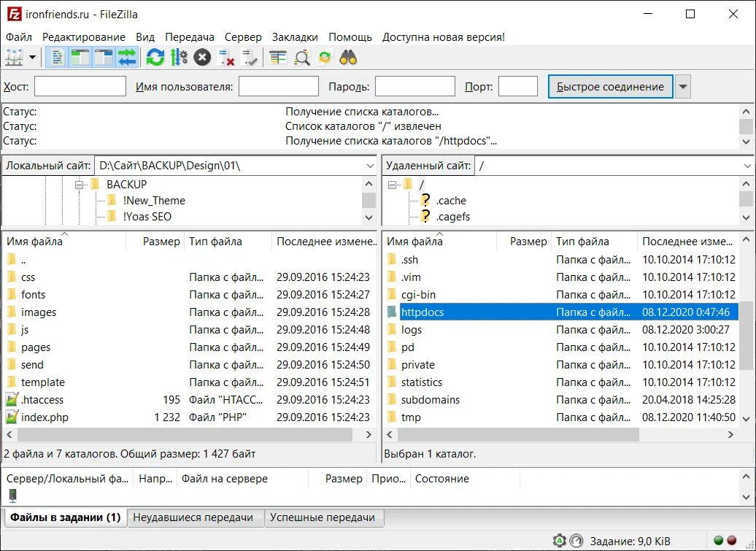Image resolution: width=756 pixels, height=551 pixels.
Task: Toggle the local directory tree display
Action: [x=80, y=58]
